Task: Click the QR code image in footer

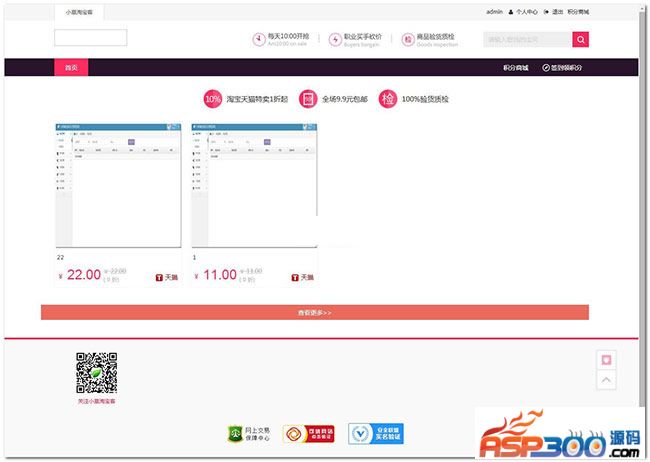Action: pyautogui.click(x=96, y=373)
